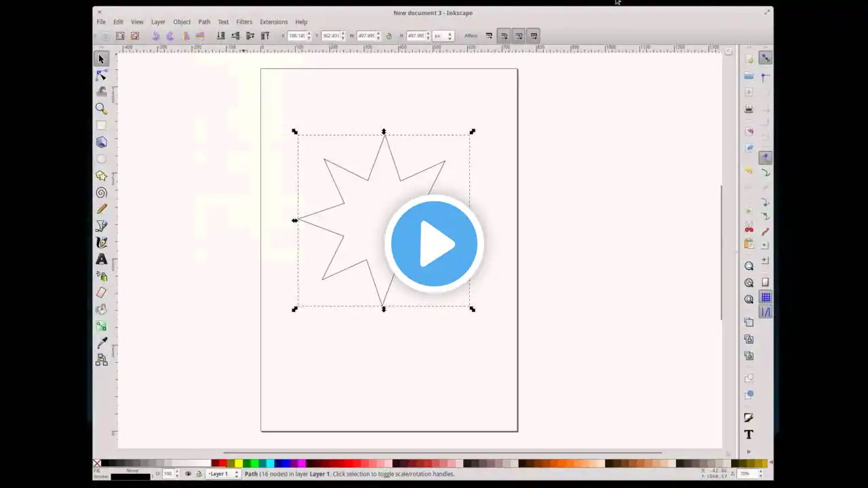Screen dimensions: 868x488
Task: Toggle snap to grids button
Action: coord(765,298)
